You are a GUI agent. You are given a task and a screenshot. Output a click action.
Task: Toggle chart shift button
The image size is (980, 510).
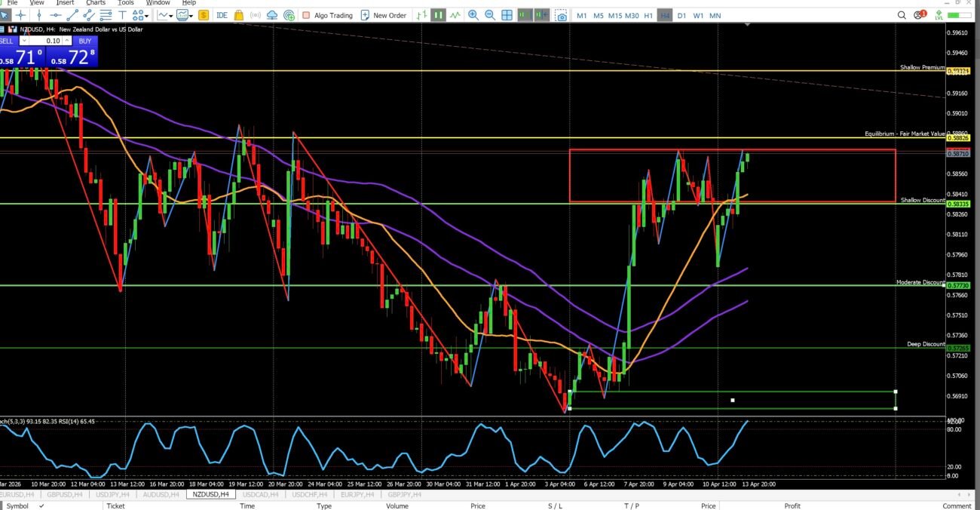pos(525,15)
